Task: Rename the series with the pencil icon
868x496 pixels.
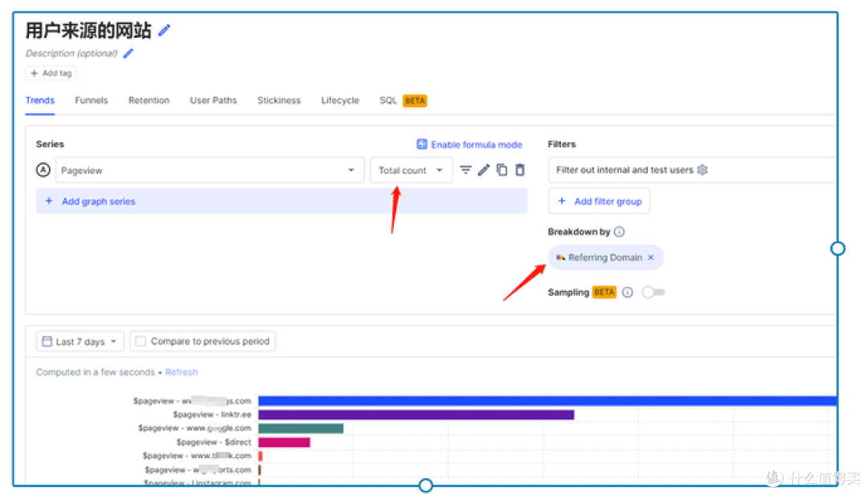Action: coord(483,170)
